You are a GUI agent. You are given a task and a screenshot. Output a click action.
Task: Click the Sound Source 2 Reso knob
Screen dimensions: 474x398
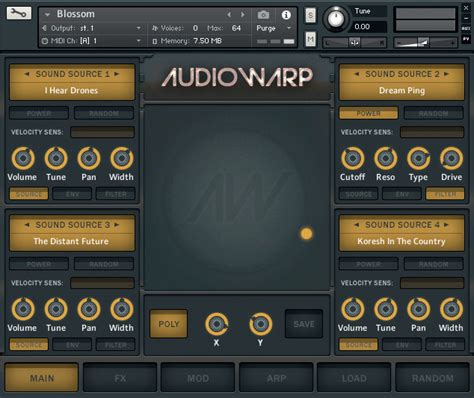(386, 158)
